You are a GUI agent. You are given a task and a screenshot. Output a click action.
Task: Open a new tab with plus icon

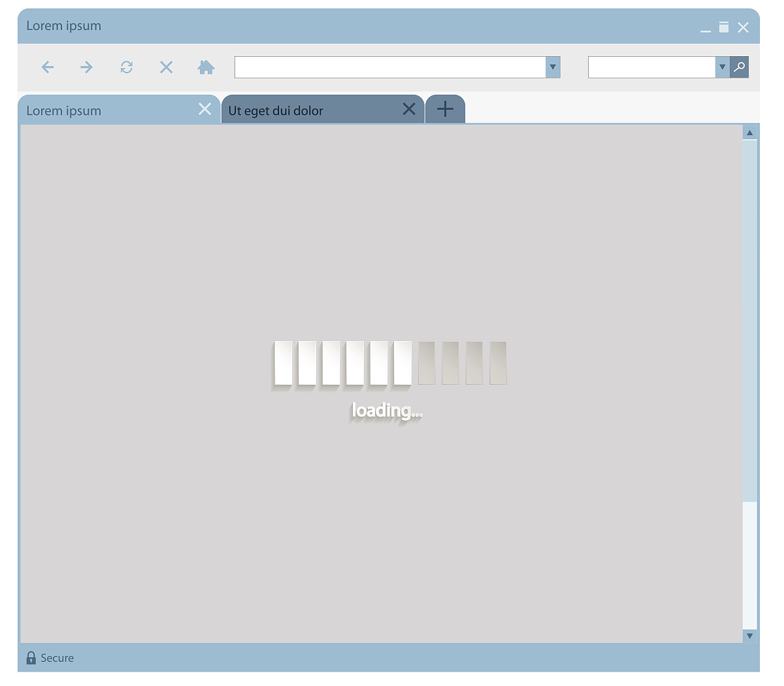[x=445, y=109]
